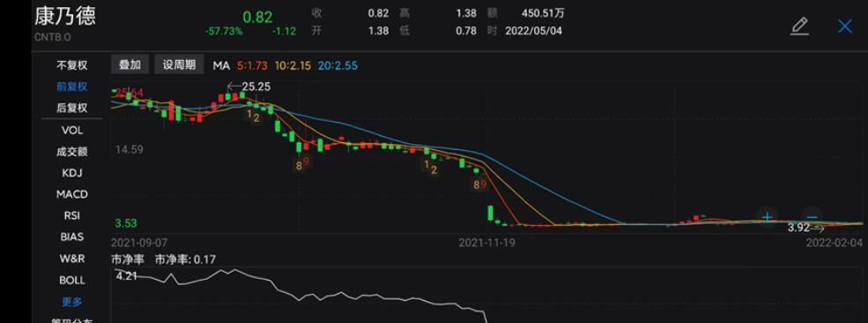This screenshot has height=323, width=868.
Task: Switch indicator to MACD
Action: pyautogui.click(x=72, y=194)
